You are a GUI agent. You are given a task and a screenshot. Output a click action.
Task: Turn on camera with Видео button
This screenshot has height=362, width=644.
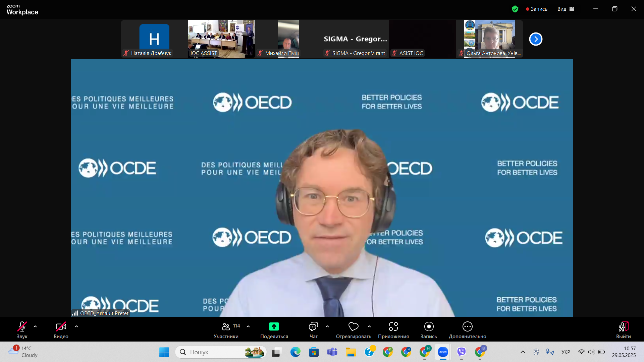pos(61,327)
